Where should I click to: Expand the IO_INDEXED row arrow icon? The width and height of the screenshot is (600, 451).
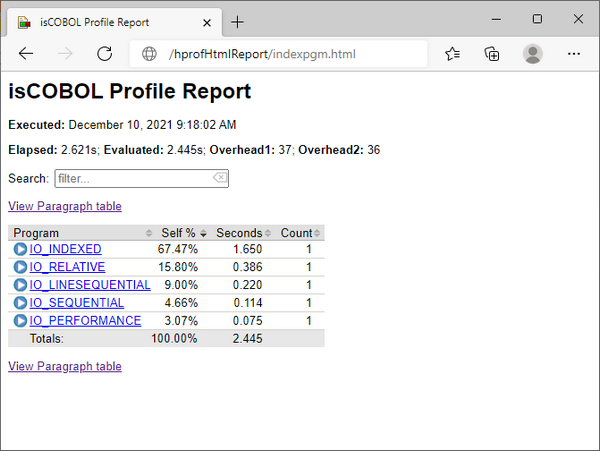[x=20, y=249]
